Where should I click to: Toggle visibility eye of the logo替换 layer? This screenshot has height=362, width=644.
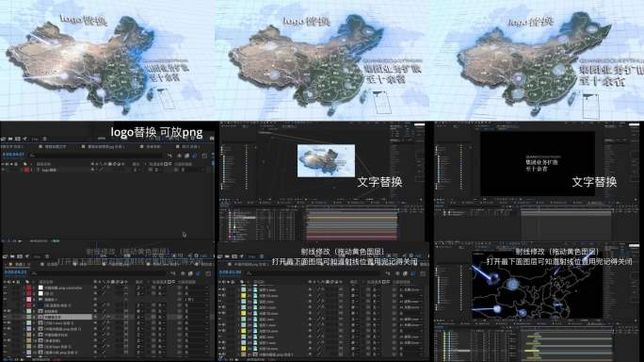point(4,170)
